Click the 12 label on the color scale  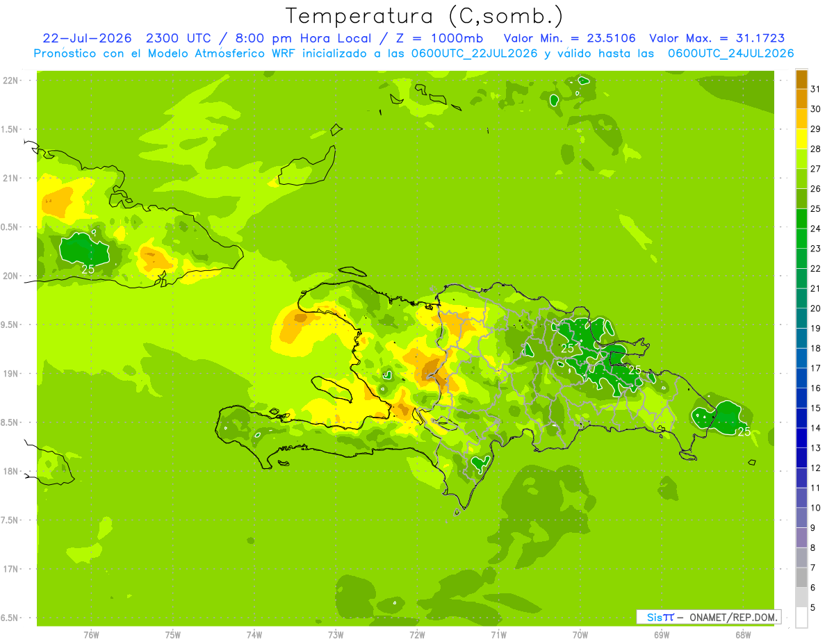pyautogui.click(x=816, y=468)
